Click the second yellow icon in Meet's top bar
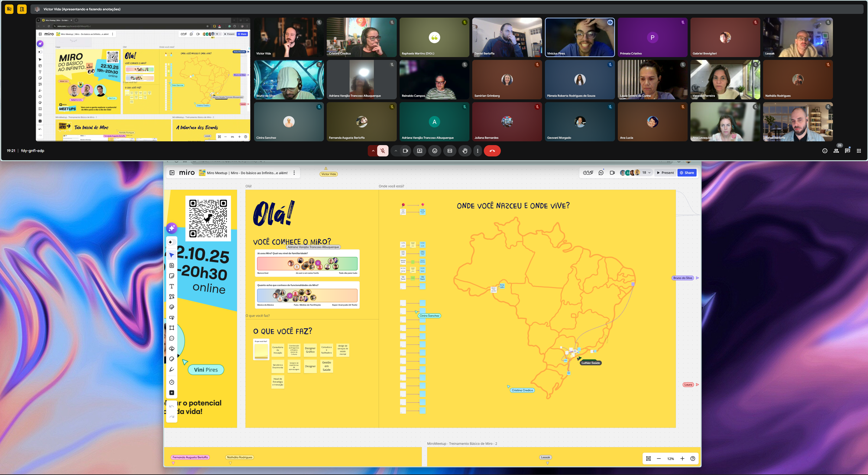 tap(22, 9)
